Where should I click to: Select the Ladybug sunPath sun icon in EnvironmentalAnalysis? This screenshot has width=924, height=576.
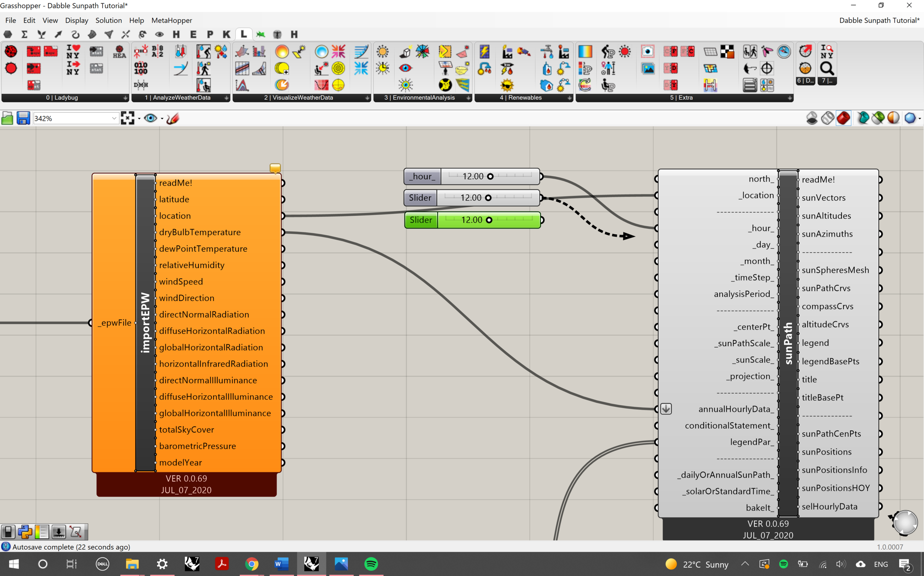(382, 51)
